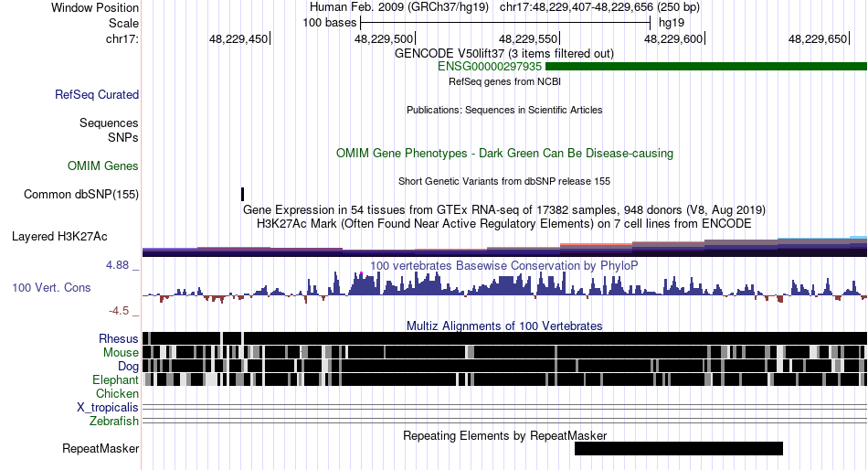
Task: Click the 48,229,650 ruler position
Action: (x=818, y=38)
